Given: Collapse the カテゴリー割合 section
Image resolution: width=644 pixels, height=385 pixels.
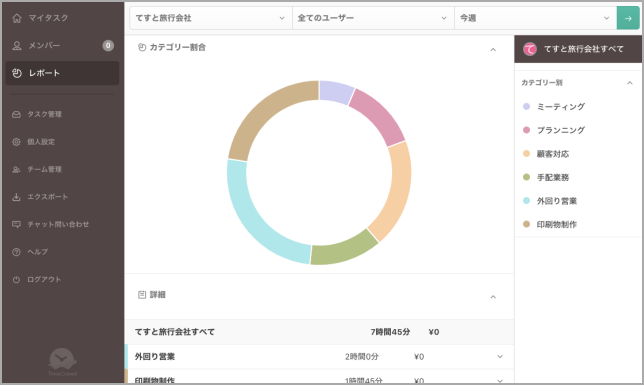Looking at the screenshot, I should (x=493, y=50).
